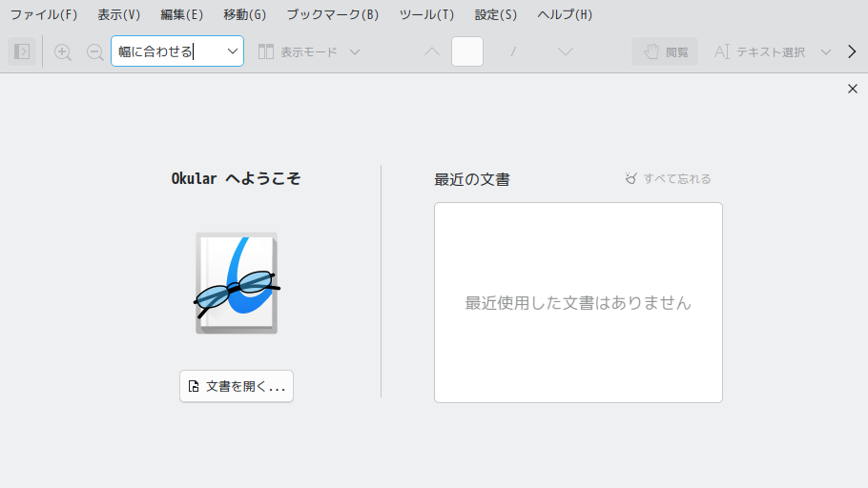Open the ヘルプ(H) menu
Image resolution: width=868 pixels, height=488 pixels.
(x=565, y=14)
